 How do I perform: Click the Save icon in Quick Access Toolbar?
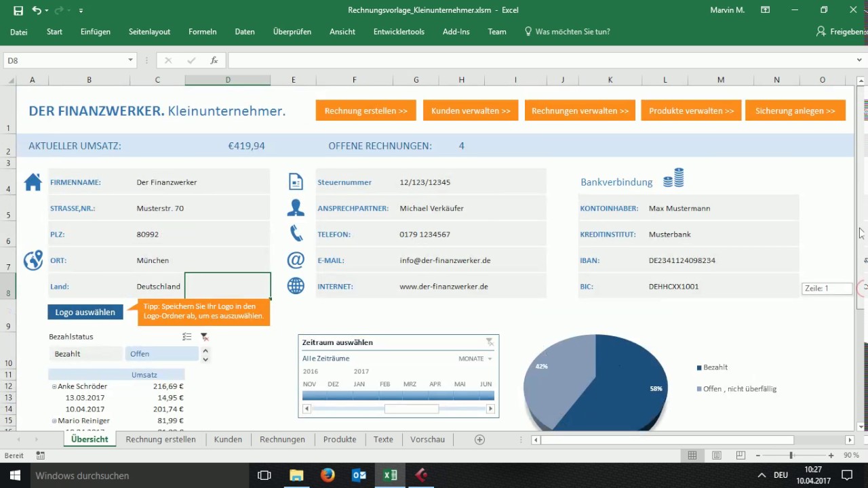pyautogui.click(x=18, y=10)
